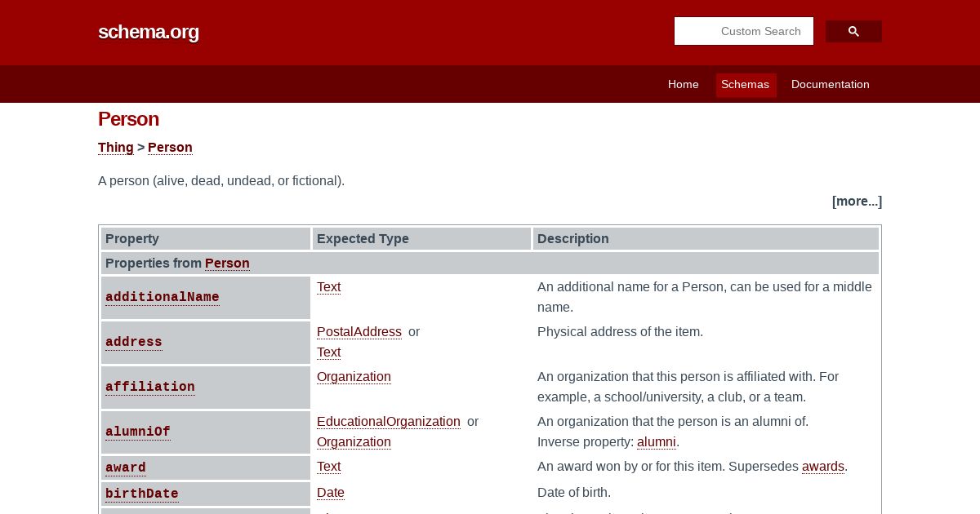Open the Date type link
Screen dimensions: 980x514
coord(331,493)
